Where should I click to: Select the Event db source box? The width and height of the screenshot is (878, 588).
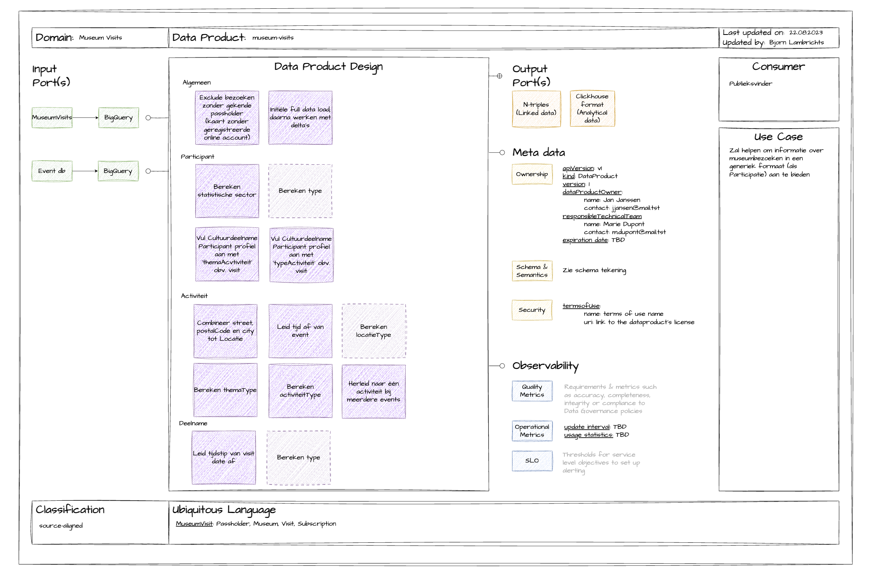point(52,171)
